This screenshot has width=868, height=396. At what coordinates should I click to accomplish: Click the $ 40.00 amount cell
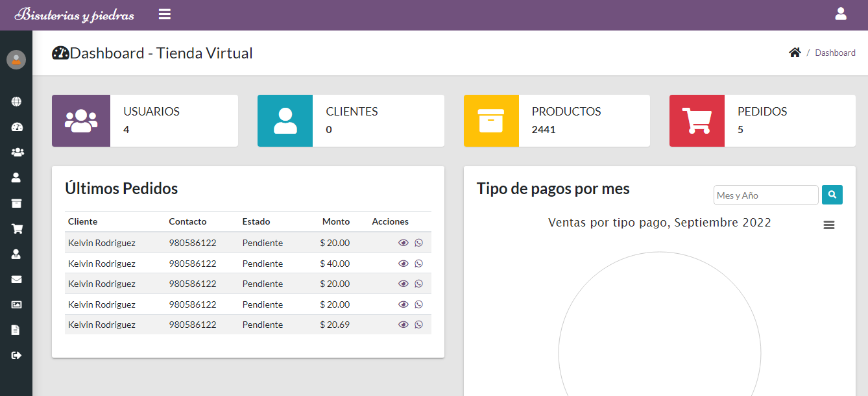(x=335, y=264)
